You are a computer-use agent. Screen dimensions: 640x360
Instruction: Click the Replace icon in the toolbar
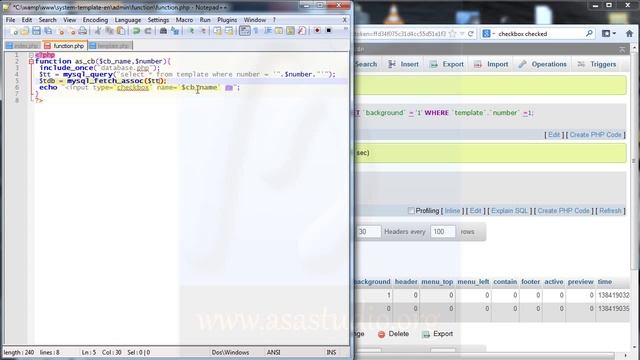click(175, 31)
